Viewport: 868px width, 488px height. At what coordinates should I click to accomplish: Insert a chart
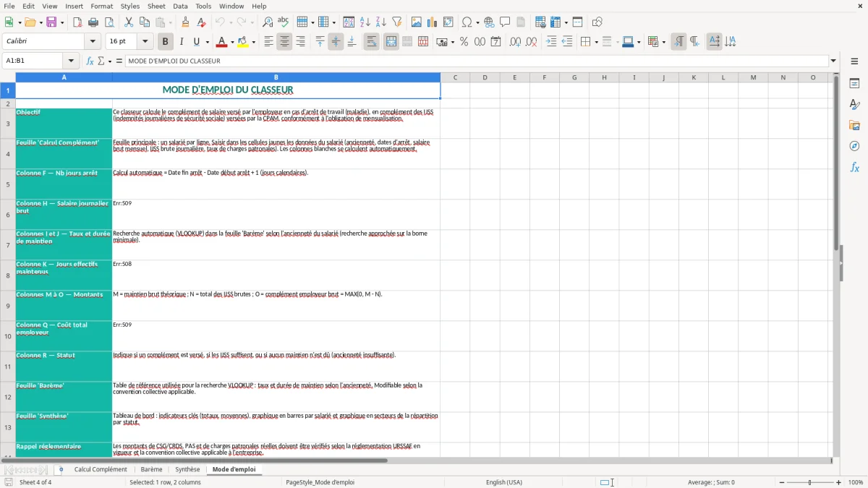click(x=433, y=22)
